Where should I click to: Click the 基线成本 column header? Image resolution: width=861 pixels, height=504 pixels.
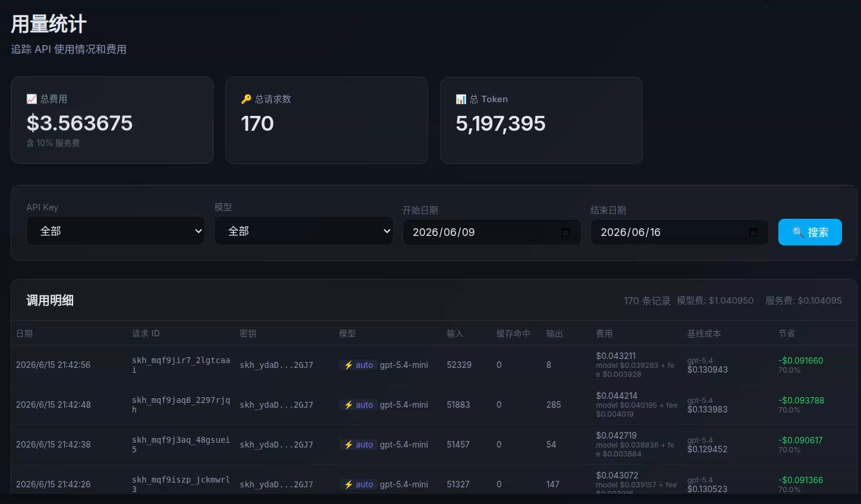click(704, 334)
